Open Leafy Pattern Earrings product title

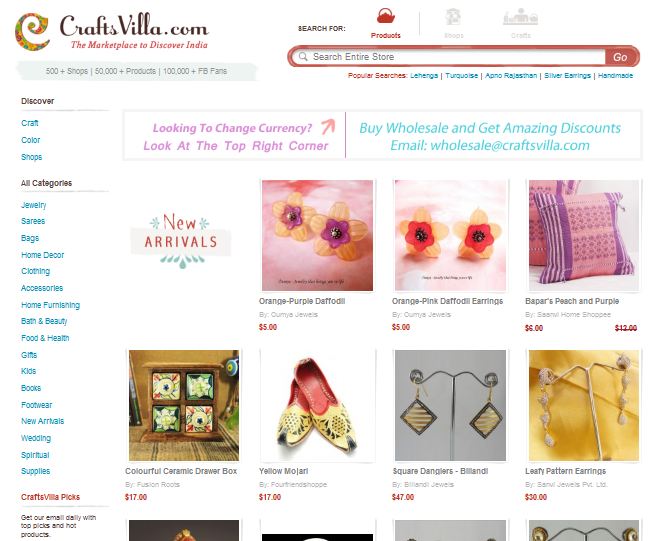tap(565, 471)
